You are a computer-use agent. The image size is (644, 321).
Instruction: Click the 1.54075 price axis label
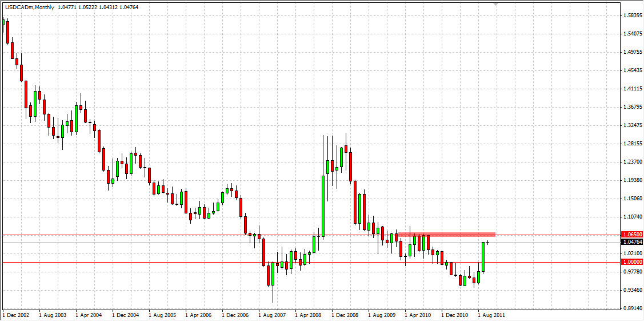[x=633, y=34]
